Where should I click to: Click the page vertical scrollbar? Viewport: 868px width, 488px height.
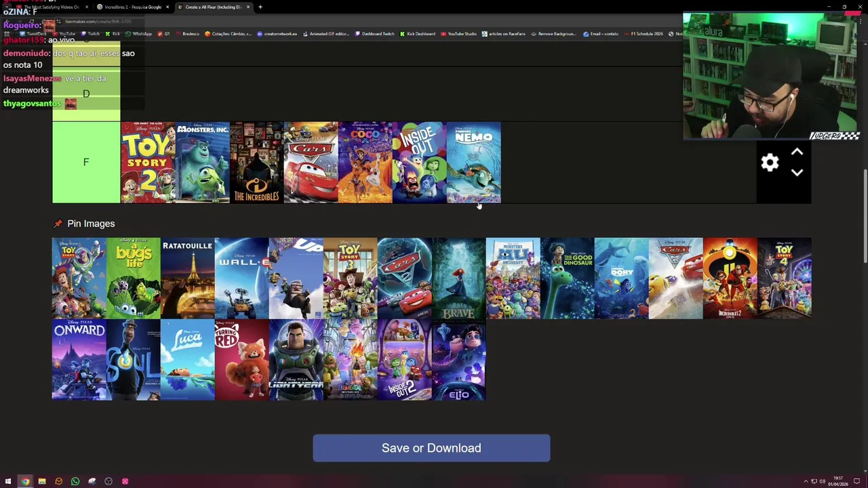tap(865, 217)
